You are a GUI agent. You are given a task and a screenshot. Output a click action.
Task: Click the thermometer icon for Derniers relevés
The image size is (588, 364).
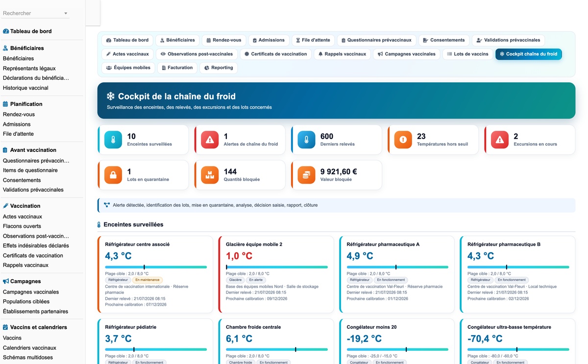click(306, 140)
